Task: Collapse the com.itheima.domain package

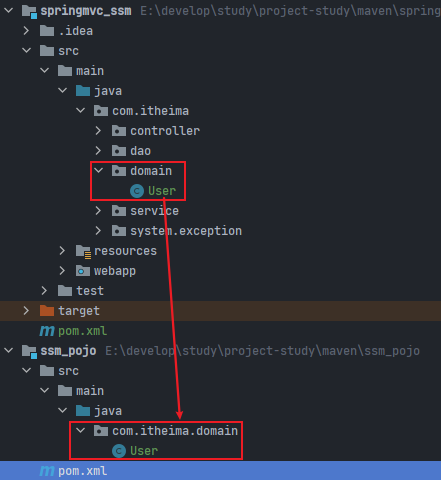Action: (80, 431)
